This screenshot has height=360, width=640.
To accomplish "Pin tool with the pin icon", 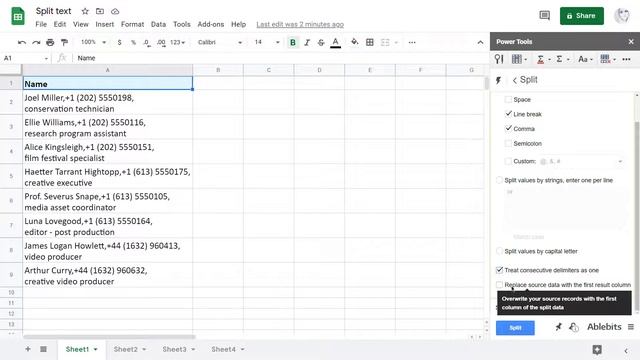I will 558,327.
